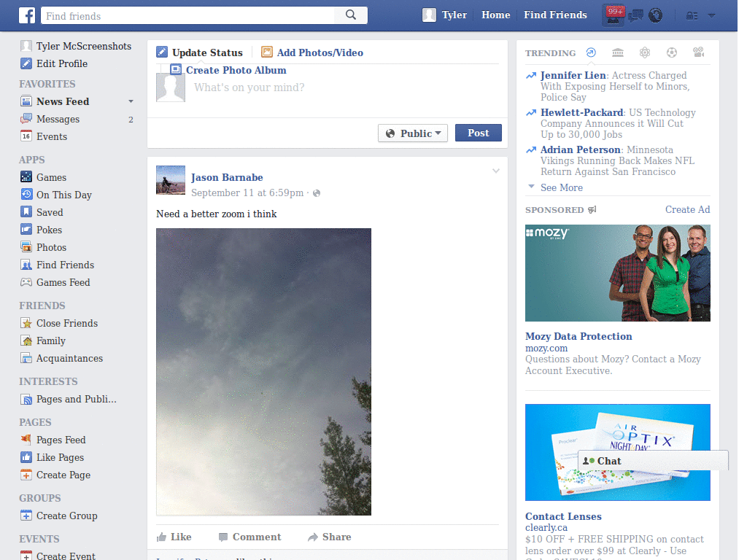Click the Find Friends sidebar icon
The width and height of the screenshot is (747, 560).
pos(26,265)
